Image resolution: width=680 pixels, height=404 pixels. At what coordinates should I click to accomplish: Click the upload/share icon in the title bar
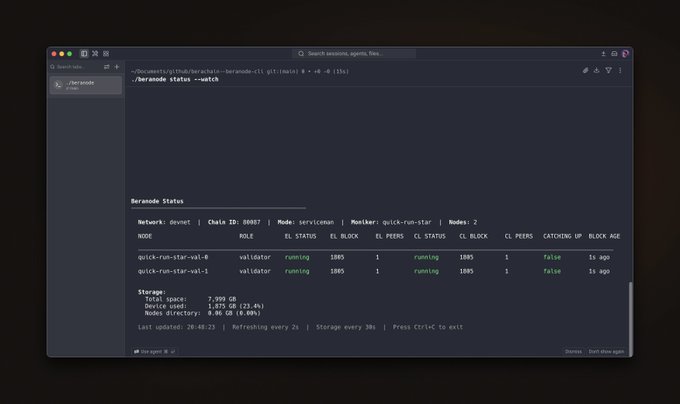click(603, 53)
